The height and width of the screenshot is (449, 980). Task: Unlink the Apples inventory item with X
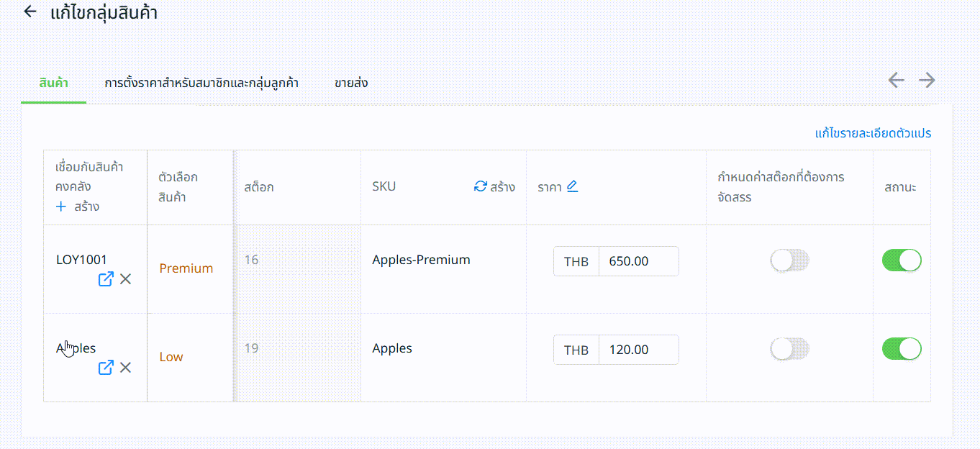[x=125, y=368]
